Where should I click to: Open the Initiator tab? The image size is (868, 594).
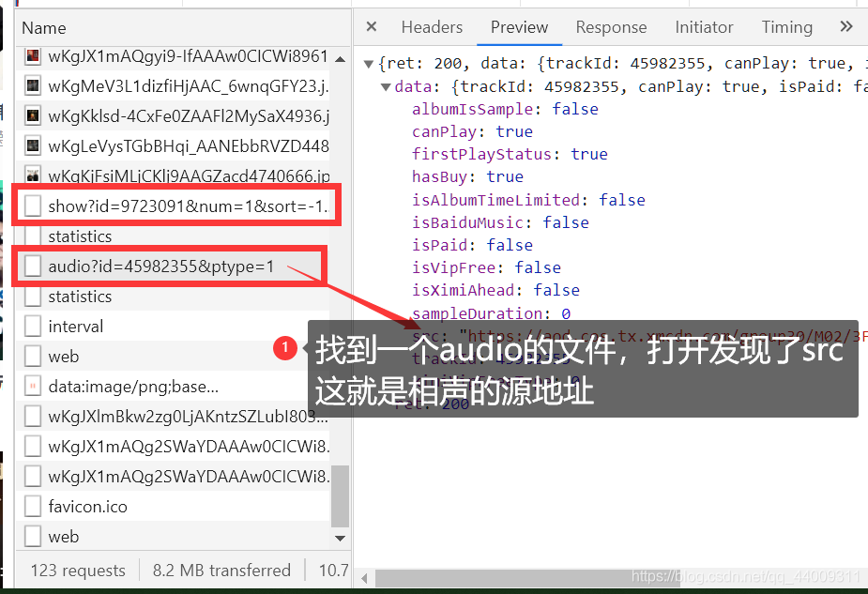(x=704, y=26)
